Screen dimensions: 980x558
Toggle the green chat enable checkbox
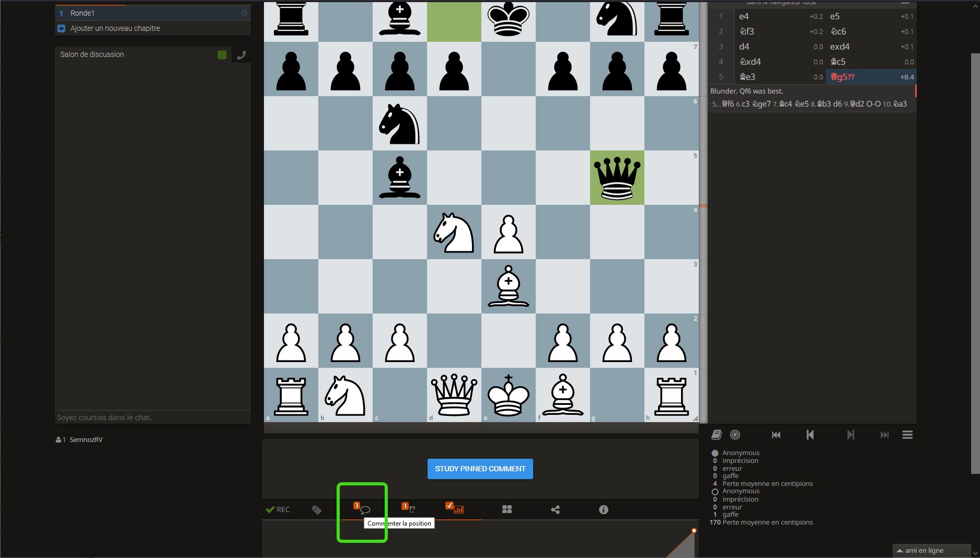(x=222, y=55)
